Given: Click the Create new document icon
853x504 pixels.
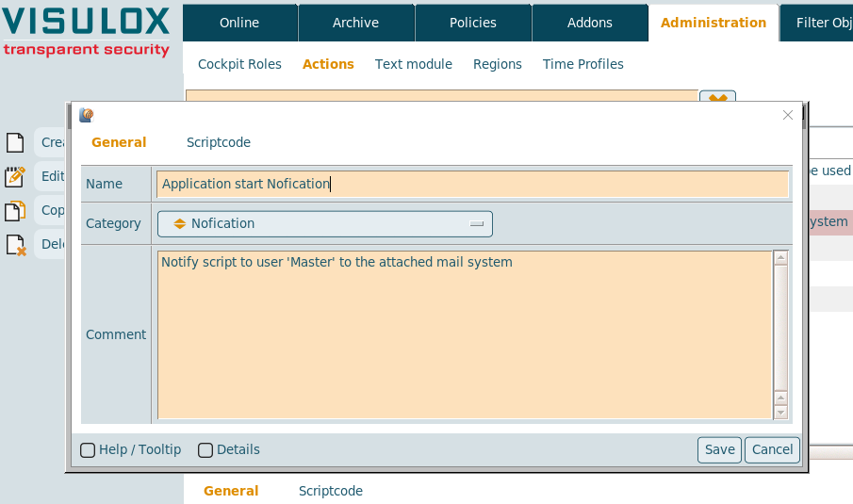Looking at the screenshot, I should click(14, 142).
